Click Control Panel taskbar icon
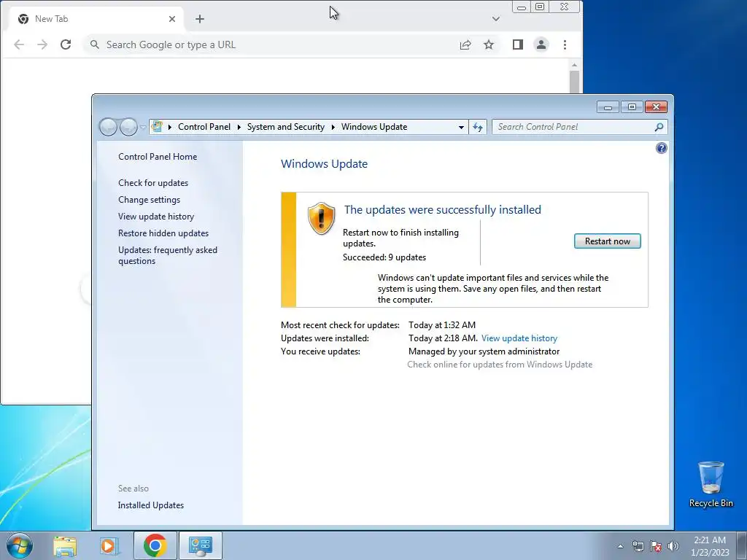The image size is (747, 560). pos(200,545)
